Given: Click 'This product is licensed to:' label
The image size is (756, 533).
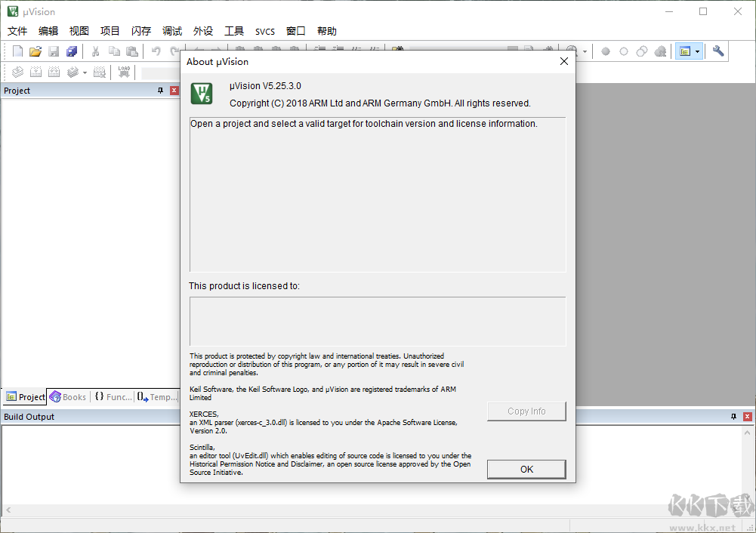Looking at the screenshot, I should click(x=244, y=286).
